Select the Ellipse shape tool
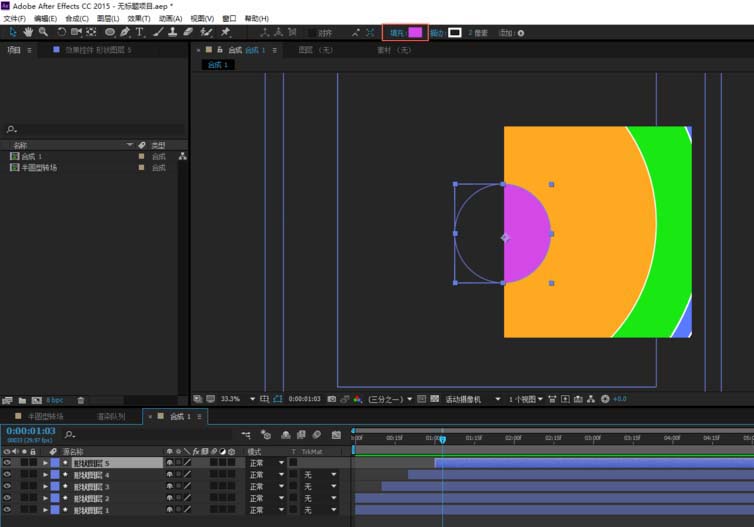 pyautogui.click(x=110, y=32)
